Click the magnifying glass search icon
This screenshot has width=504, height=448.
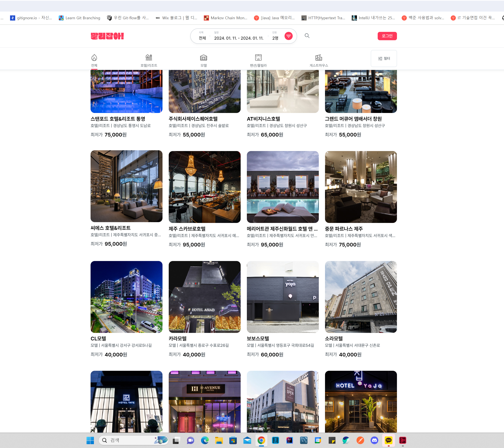(x=307, y=36)
